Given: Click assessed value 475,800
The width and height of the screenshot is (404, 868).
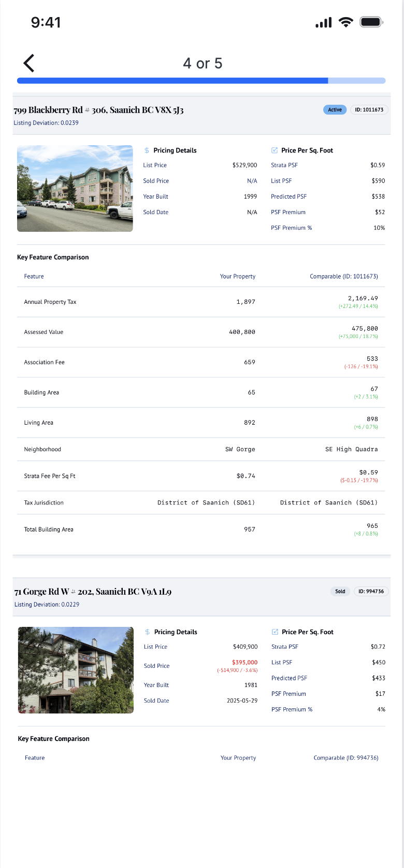Looking at the screenshot, I should [x=365, y=328].
